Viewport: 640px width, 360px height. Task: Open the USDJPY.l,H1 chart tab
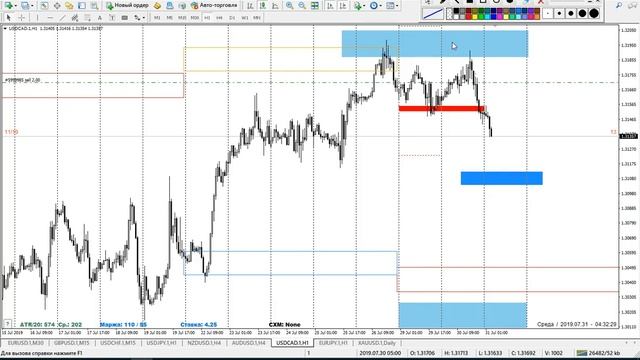pyautogui.click(x=162, y=343)
